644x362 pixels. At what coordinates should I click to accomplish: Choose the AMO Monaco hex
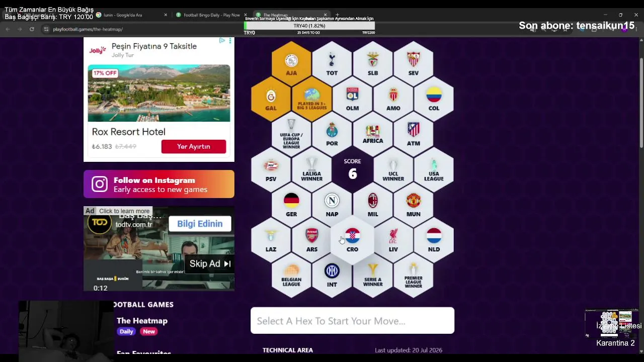click(x=393, y=99)
